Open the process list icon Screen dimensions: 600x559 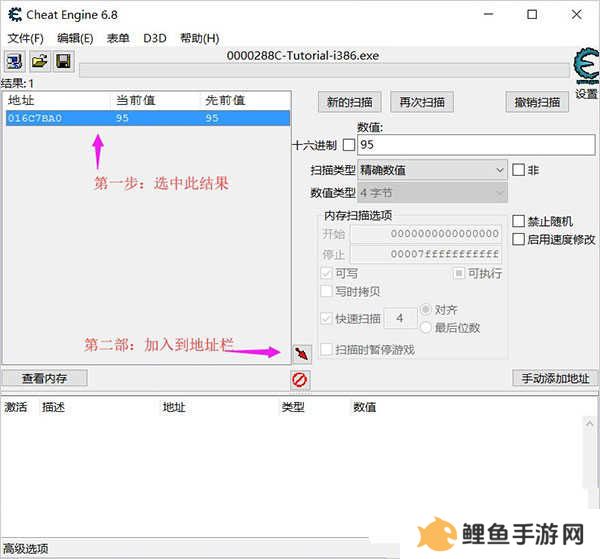click(x=15, y=61)
